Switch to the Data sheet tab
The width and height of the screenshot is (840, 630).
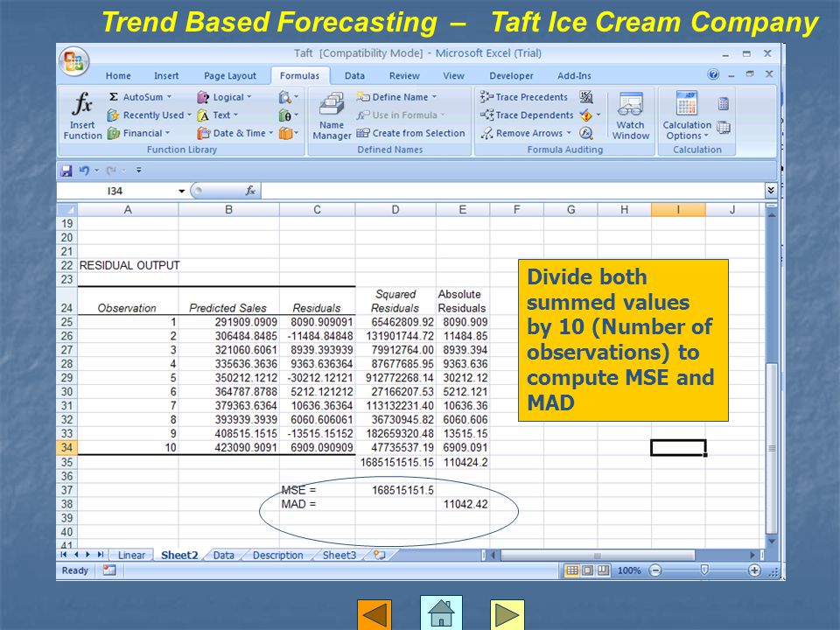223,556
